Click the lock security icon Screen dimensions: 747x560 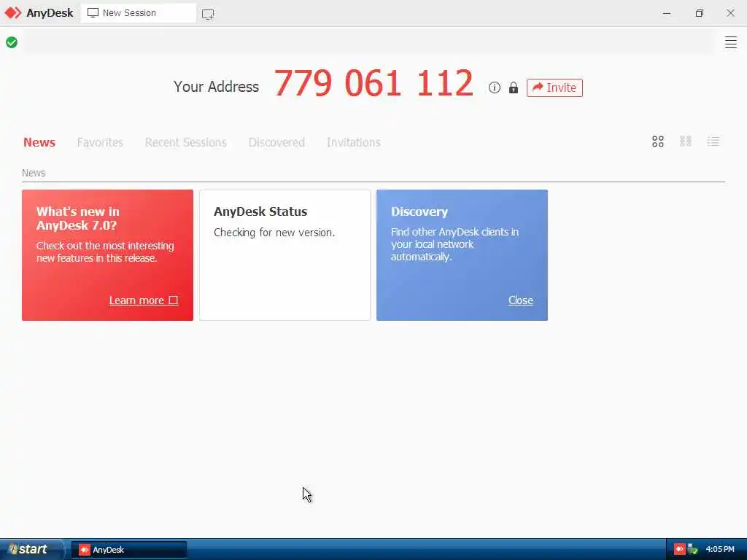click(513, 87)
